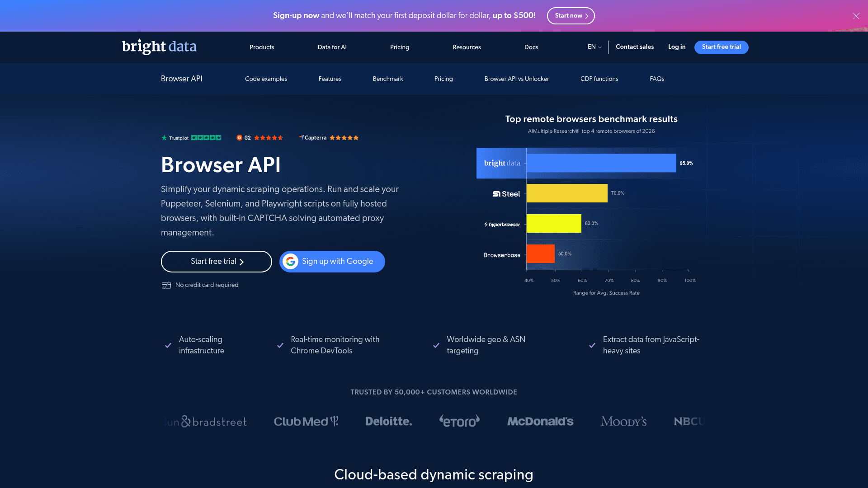Screen dimensions: 868x488
Task: Click the checkmark beside Extract data from JavaScript
Action: point(592,345)
